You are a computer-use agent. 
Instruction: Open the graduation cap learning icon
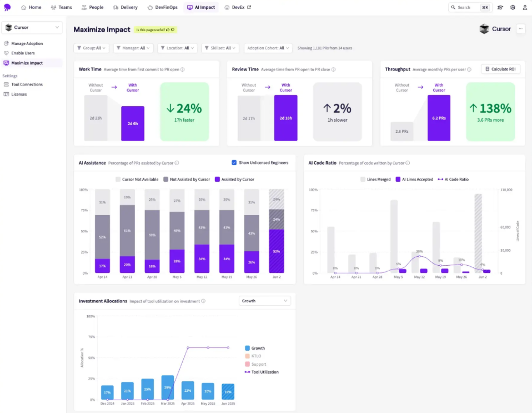pos(500,8)
